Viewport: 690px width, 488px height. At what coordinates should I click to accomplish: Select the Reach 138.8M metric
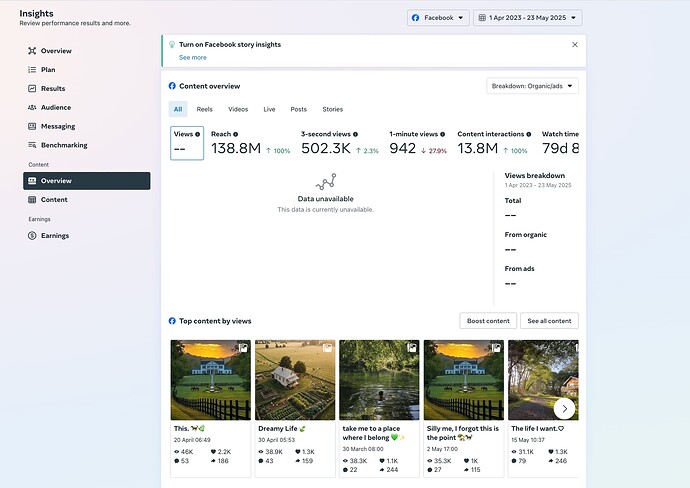pos(250,143)
